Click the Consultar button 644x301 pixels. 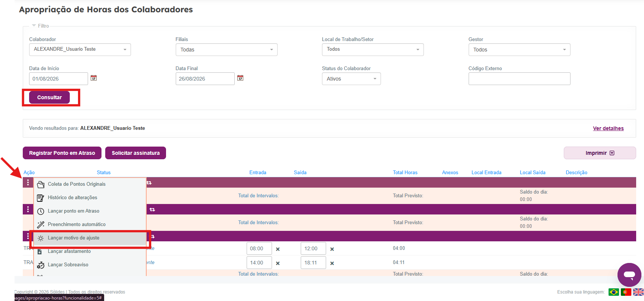pos(50,97)
